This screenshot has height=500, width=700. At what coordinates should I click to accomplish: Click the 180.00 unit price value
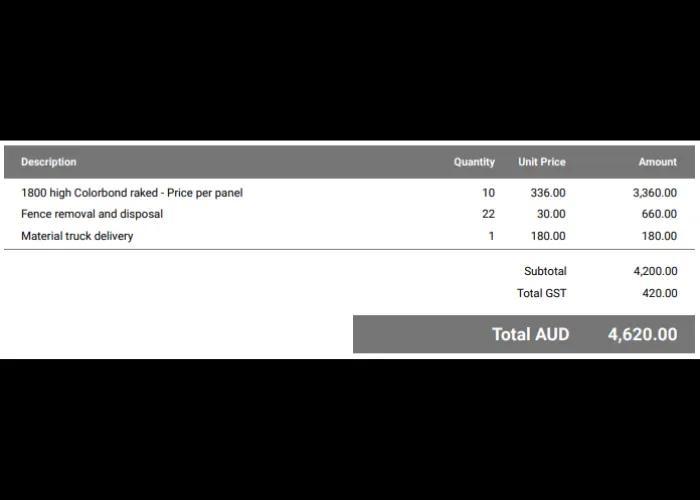click(548, 236)
